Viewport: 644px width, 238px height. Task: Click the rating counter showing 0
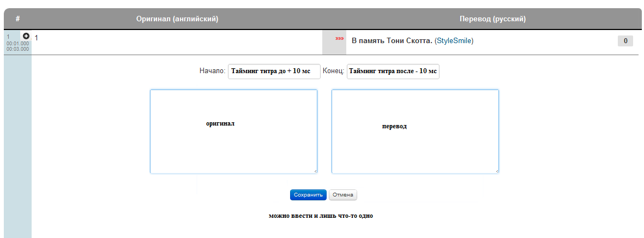(625, 41)
